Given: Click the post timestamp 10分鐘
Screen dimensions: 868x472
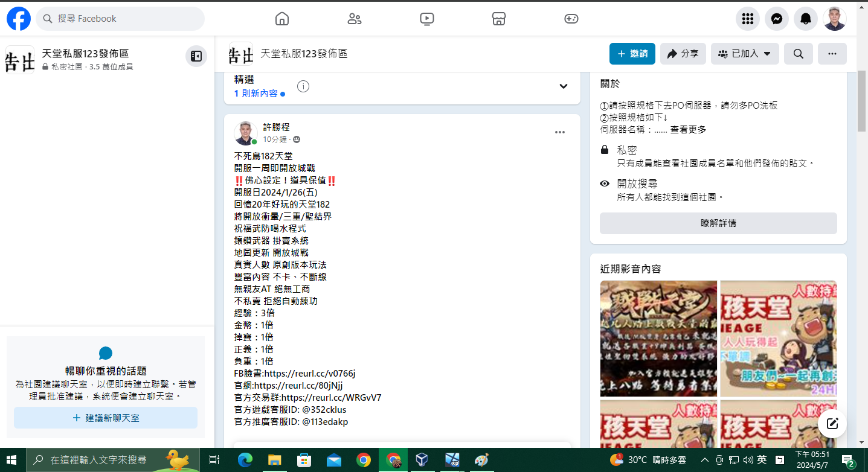Looking at the screenshot, I should pyautogui.click(x=275, y=139).
